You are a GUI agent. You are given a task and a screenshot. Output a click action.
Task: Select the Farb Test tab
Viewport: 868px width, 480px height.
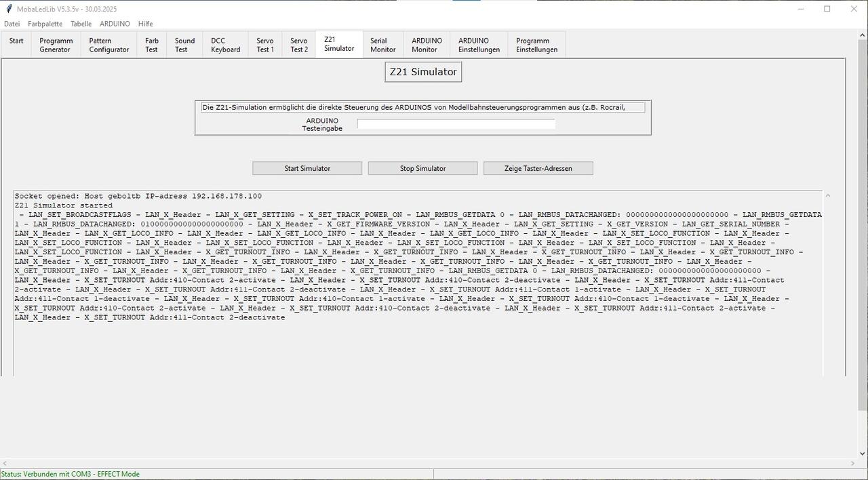click(x=151, y=45)
